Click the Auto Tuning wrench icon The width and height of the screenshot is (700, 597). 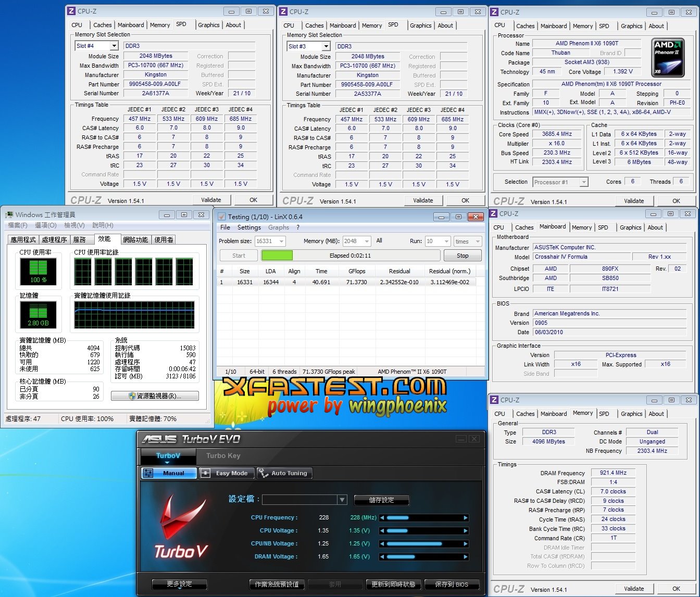(264, 473)
